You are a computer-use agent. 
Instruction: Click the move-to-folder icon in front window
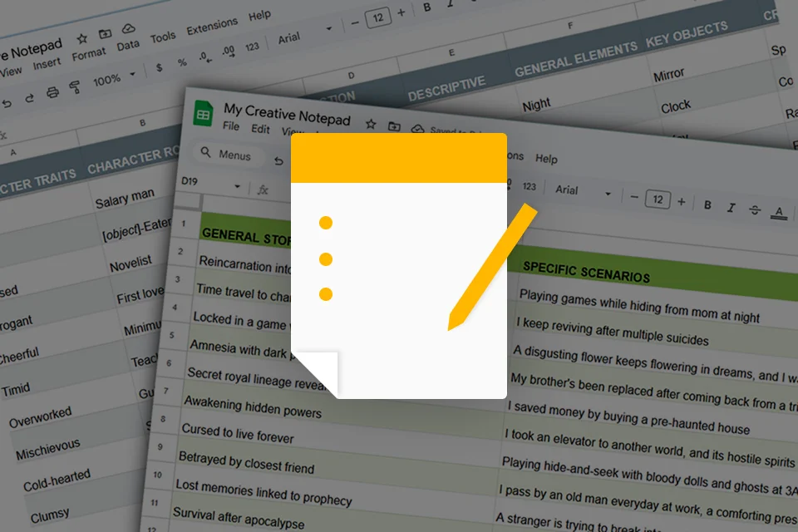coord(394,126)
